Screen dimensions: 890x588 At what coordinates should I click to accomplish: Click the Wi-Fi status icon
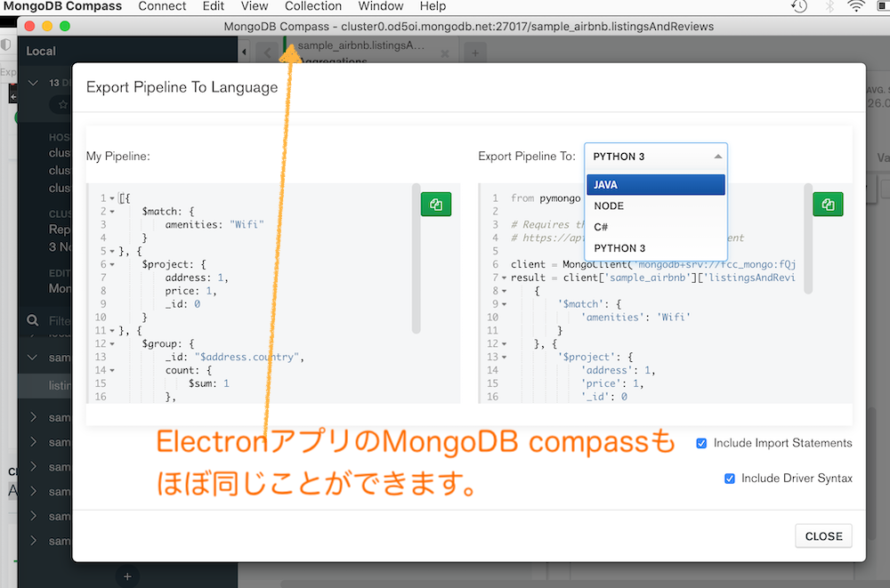coord(856,6)
